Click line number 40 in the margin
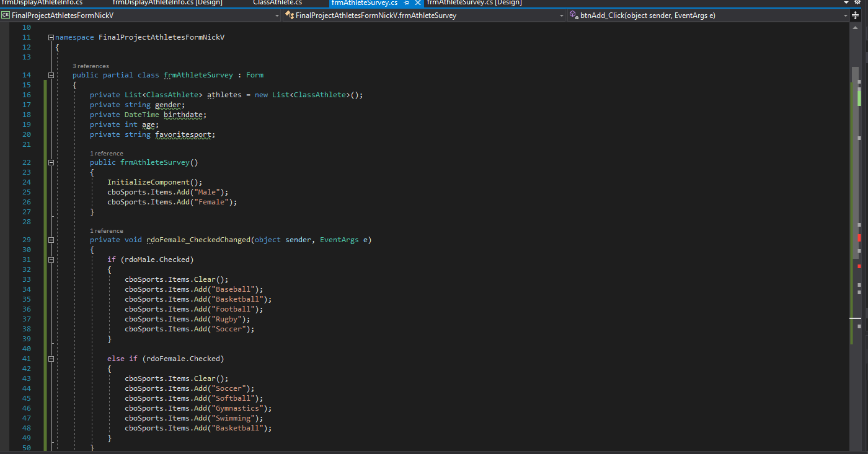 [x=26, y=349]
